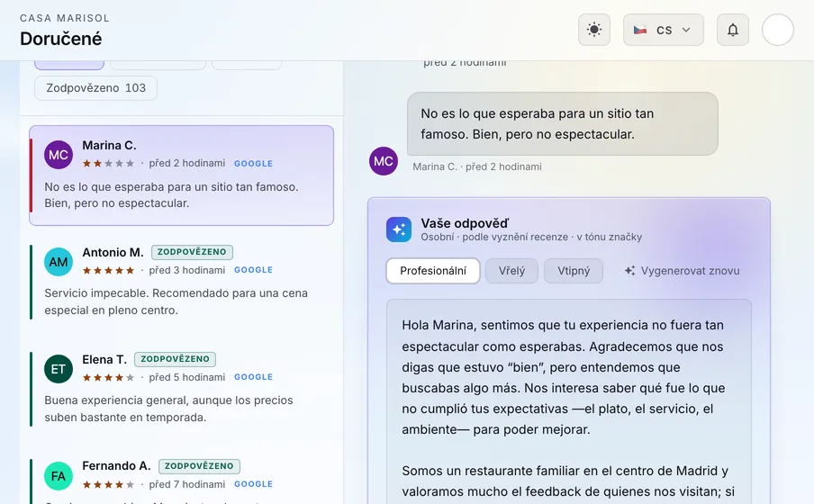The height and width of the screenshot is (504, 814).
Task: Select the Vtipný tone tab
Action: pyautogui.click(x=574, y=271)
